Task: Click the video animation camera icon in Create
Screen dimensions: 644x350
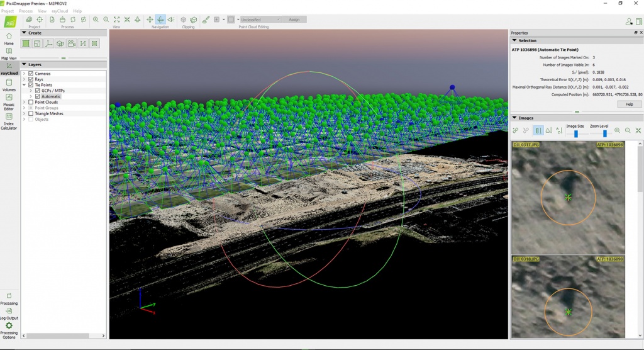Action: pyautogui.click(x=72, y=43)
